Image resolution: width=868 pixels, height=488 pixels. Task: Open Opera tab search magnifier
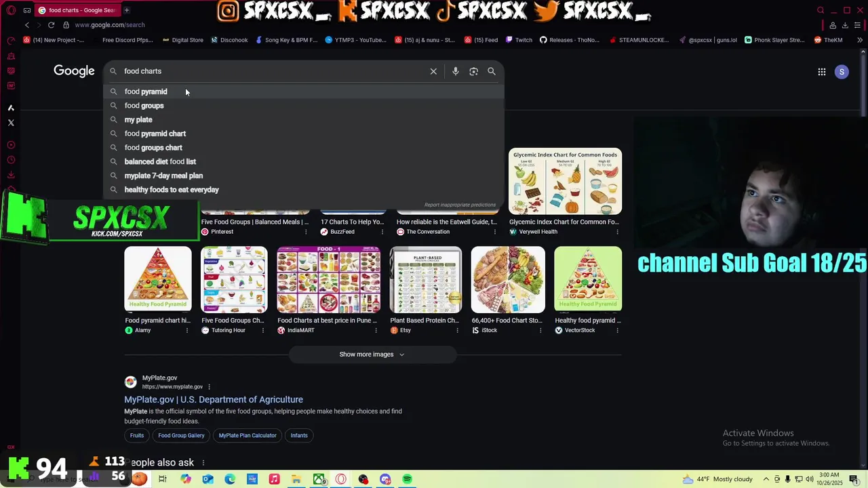(821, 10)
